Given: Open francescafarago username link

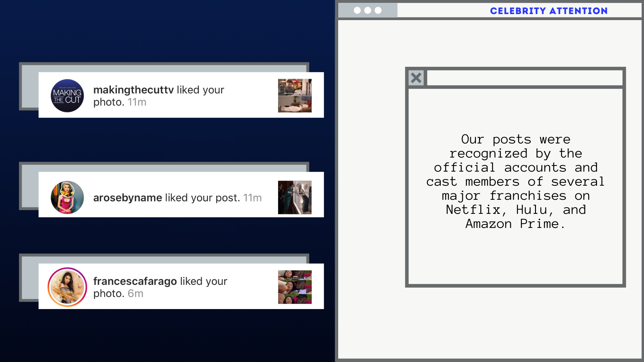Looking at the screenshot, I should (x=135, y=281).
